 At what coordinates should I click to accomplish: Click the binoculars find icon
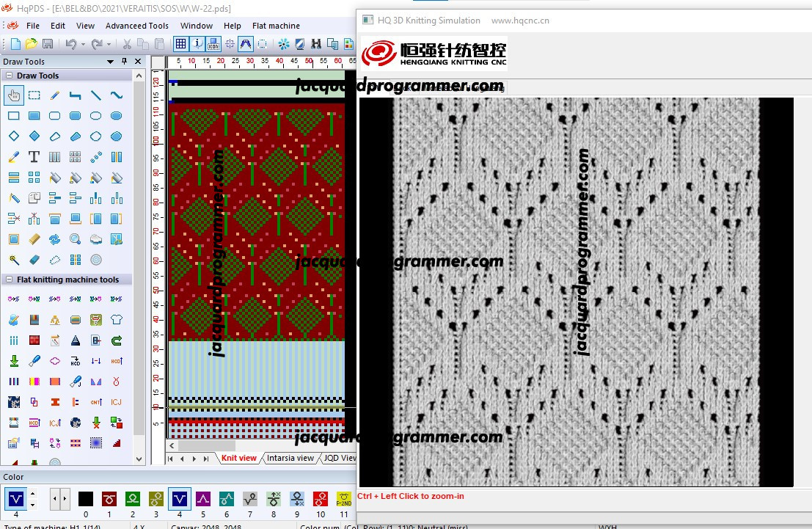click(x=316, y=44)
